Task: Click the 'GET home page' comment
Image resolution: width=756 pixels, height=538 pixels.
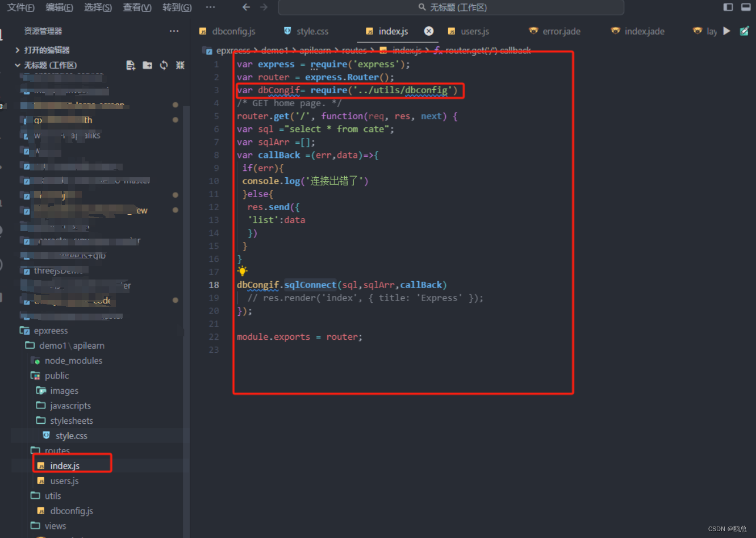Action: point(289,103)
